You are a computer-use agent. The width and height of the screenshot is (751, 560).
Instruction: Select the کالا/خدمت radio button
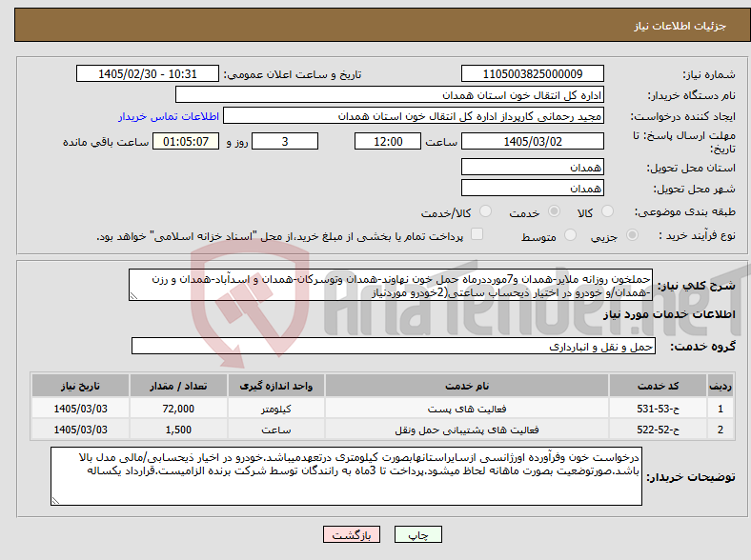pos(486,211)
